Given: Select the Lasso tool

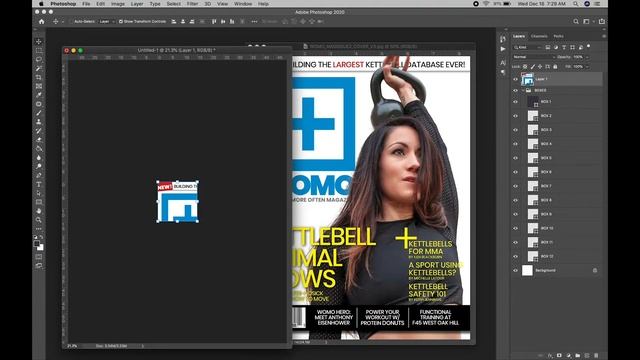Looking at the screenshot, I should coord(39,60).
